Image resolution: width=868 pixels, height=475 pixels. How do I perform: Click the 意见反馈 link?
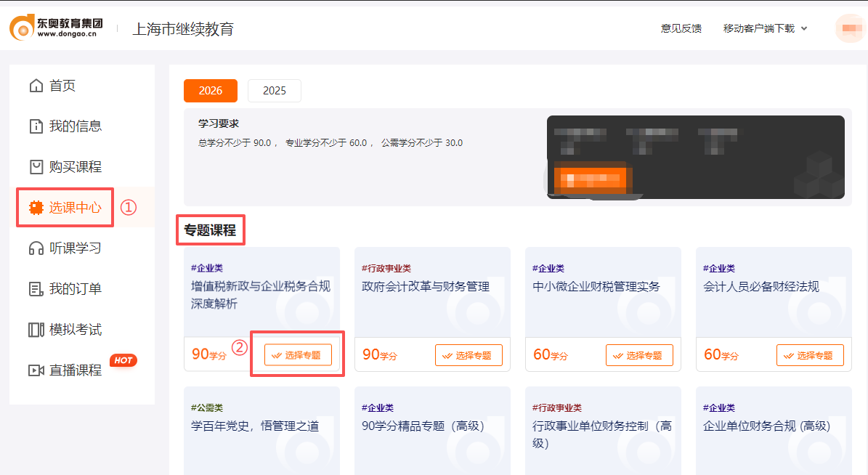coord(681,28)
